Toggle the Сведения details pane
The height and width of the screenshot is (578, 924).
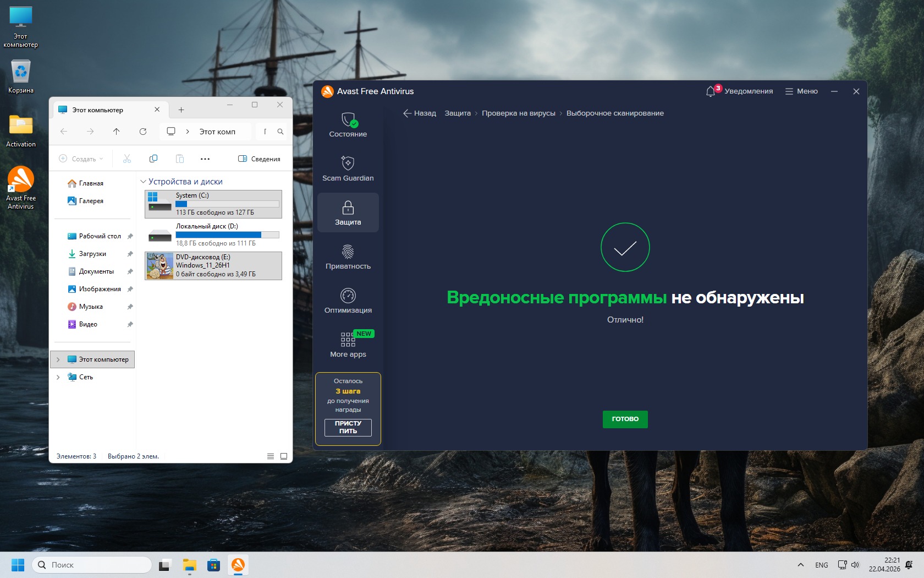259,159
